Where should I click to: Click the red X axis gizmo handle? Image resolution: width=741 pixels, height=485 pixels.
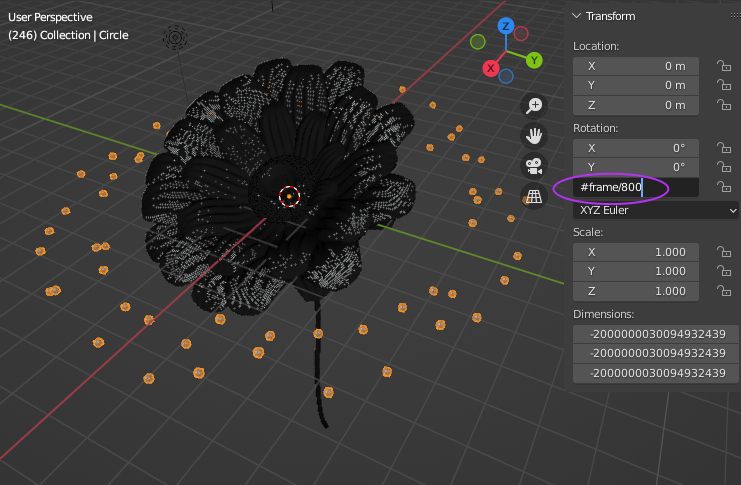[491, 68]
